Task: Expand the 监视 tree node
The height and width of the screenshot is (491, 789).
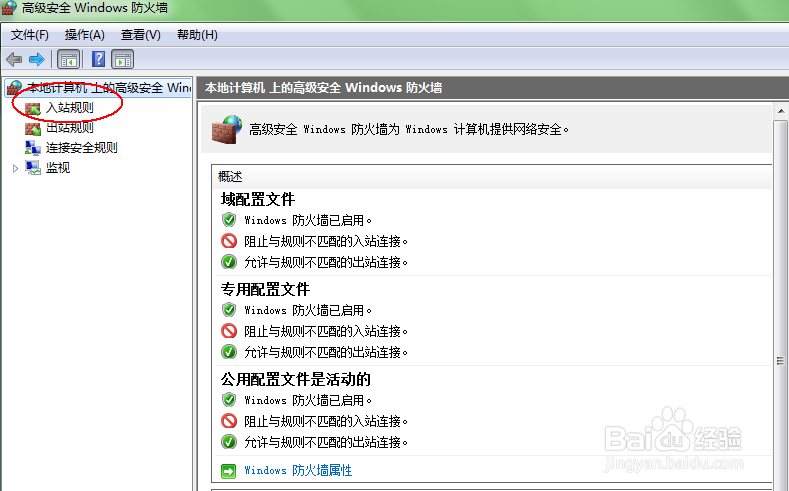Action: click(x=15, y=169)
